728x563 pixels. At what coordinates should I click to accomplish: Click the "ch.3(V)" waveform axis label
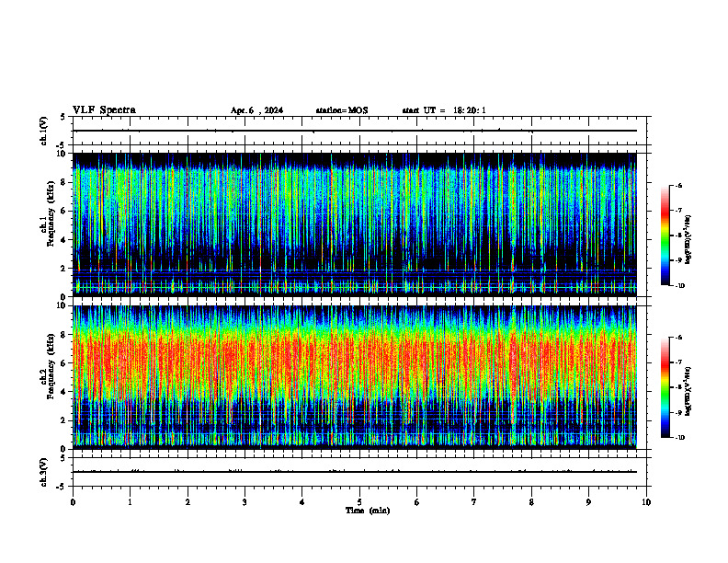[x=43, y=473]
